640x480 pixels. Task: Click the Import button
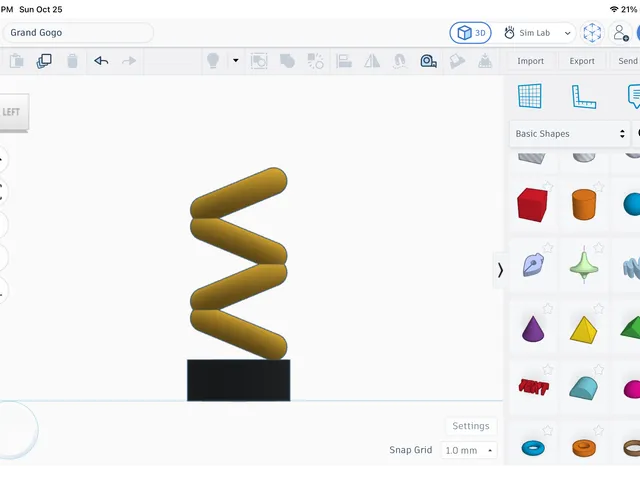530,61
